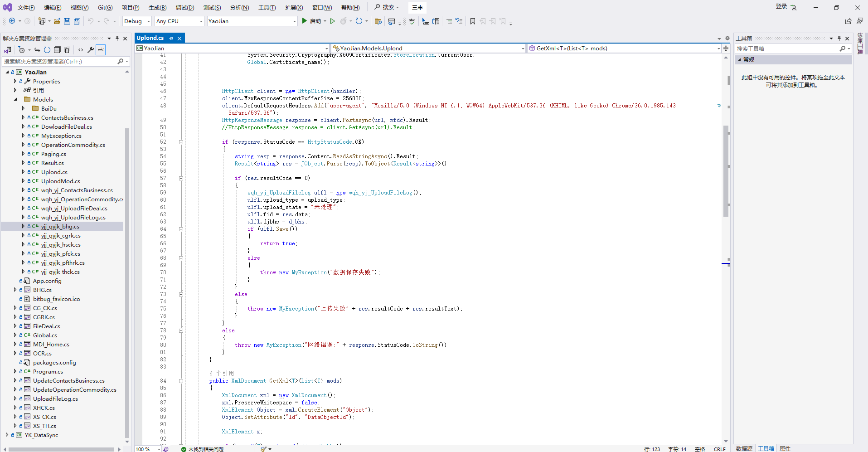Switch to the 数据源 tab at bottom right
Viewport: 868px width, 452px height.
744,448
